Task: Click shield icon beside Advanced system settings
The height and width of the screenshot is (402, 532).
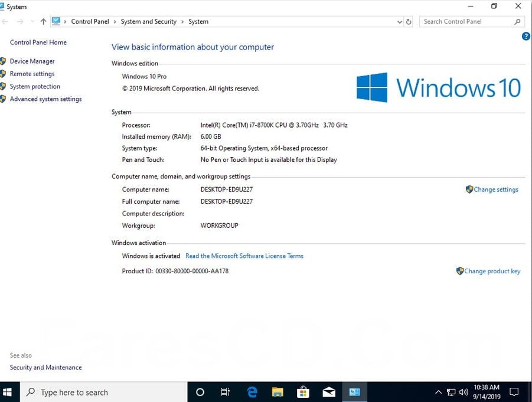Action: [3, 99]
